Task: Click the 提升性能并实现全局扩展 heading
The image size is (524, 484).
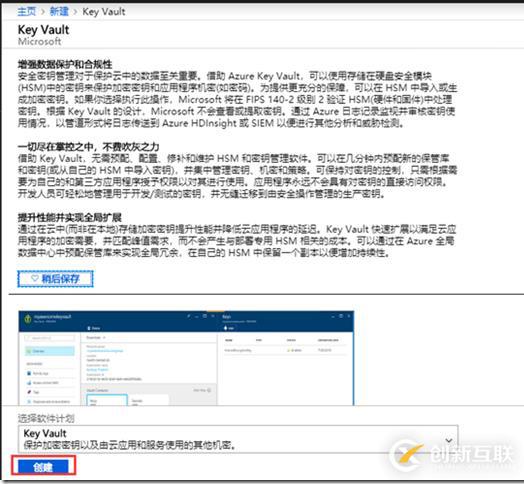Action: [70, 218]
